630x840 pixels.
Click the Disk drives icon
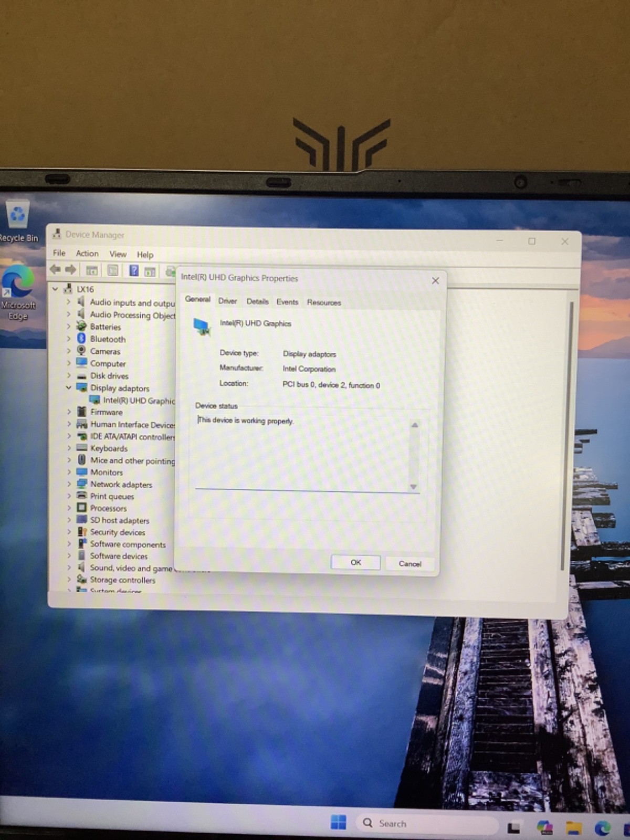coord(81,376)
